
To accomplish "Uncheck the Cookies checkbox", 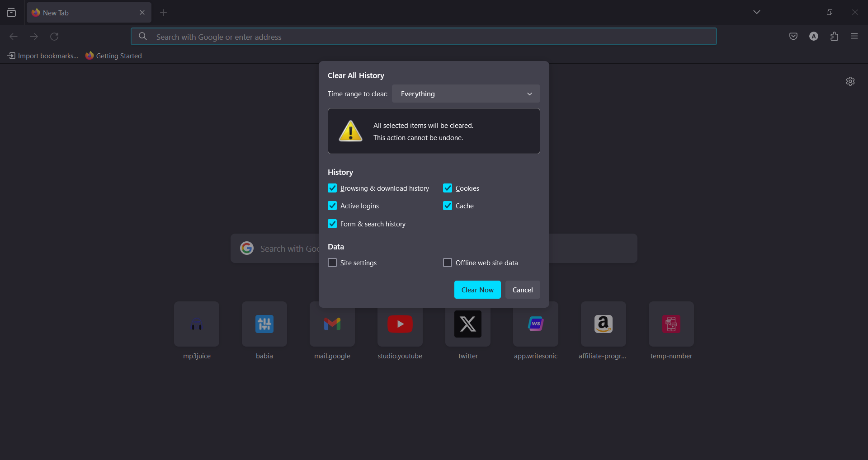I will 448,188.
